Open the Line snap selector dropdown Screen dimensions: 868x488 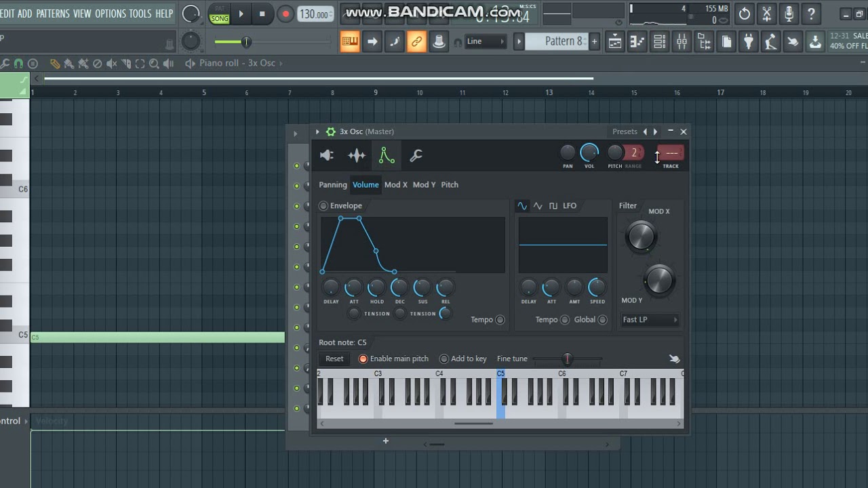click(x=486, y=41)
